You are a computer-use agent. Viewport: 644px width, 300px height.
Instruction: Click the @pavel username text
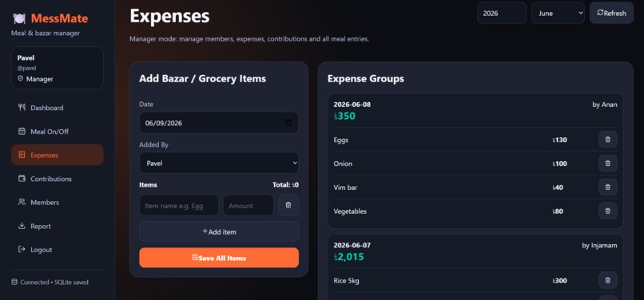[26, 68]
